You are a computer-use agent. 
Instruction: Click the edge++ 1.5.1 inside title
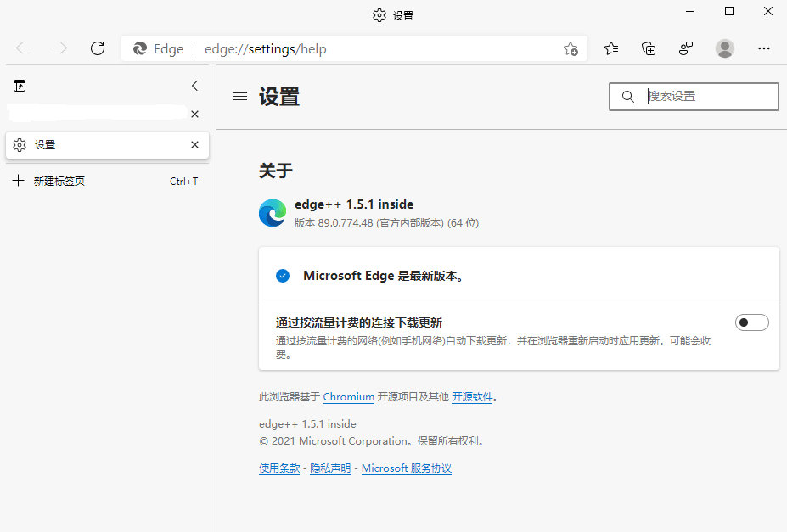tap(354, 204)
